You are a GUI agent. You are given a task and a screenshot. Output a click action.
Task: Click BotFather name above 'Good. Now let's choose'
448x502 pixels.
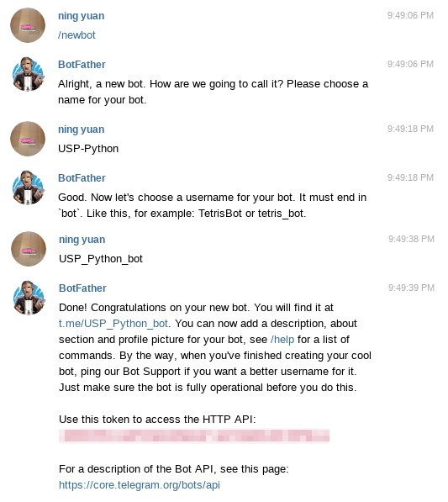82,177
